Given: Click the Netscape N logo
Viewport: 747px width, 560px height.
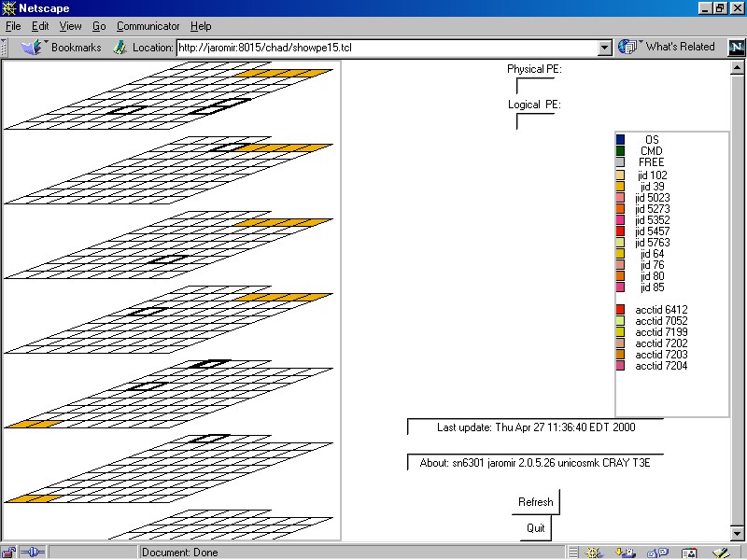Looking at the screenshot, I should [x=736, y=48].
